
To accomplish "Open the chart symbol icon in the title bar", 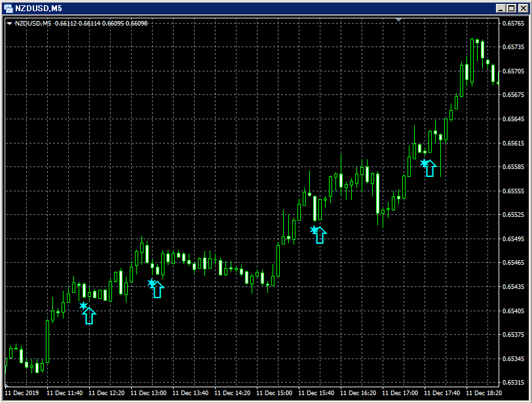I will click(9, 9).
